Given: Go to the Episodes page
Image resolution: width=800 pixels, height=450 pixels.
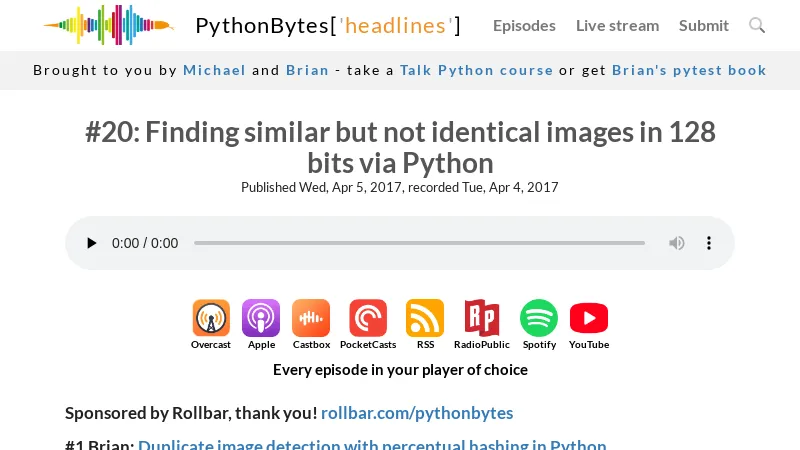Looking at the screenshot, I should [524, 25].
